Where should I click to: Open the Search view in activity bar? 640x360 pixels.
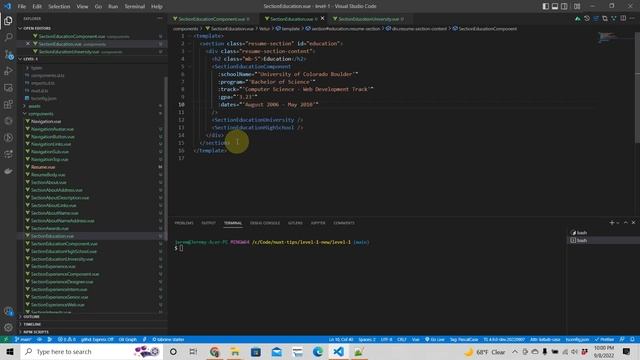tap(8, 37)
